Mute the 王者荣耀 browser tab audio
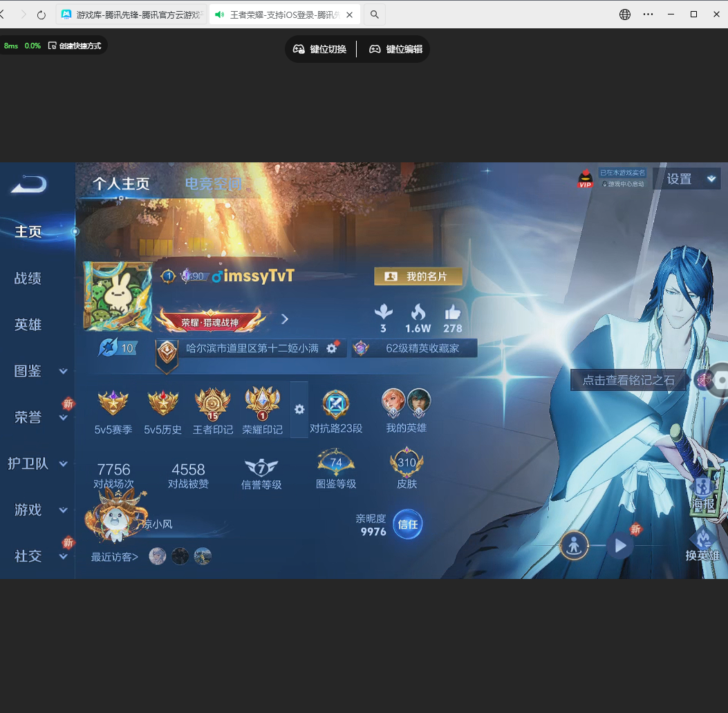This screenshot has width=728, height=713. [219, 14]
